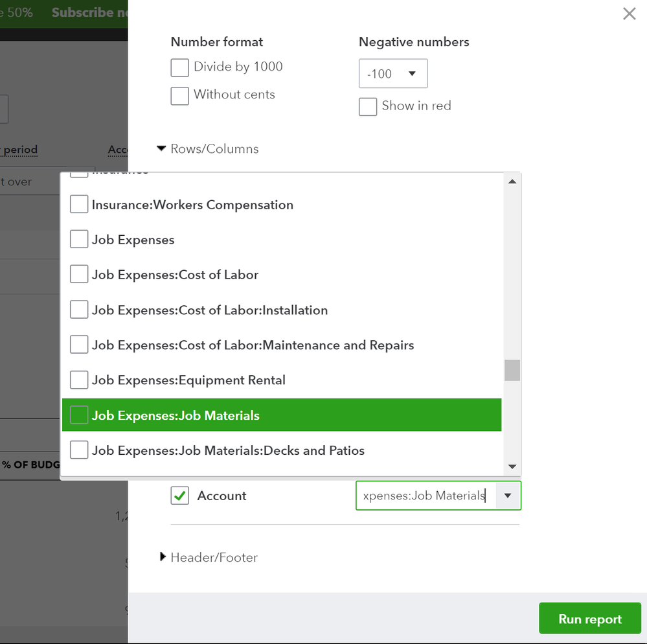Click the Account dropdown arrow button
Viewport: 647px width, 644px height.
(508, 496)
